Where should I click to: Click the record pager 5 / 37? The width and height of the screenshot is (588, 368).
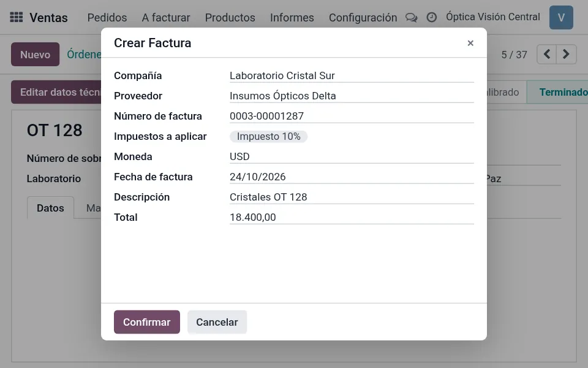point(514,55)
